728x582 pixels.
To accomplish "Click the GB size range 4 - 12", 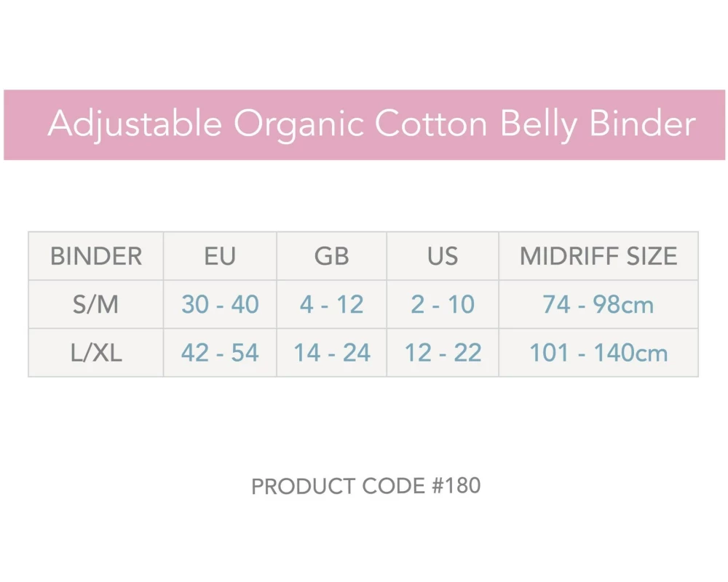I will 332,304.
